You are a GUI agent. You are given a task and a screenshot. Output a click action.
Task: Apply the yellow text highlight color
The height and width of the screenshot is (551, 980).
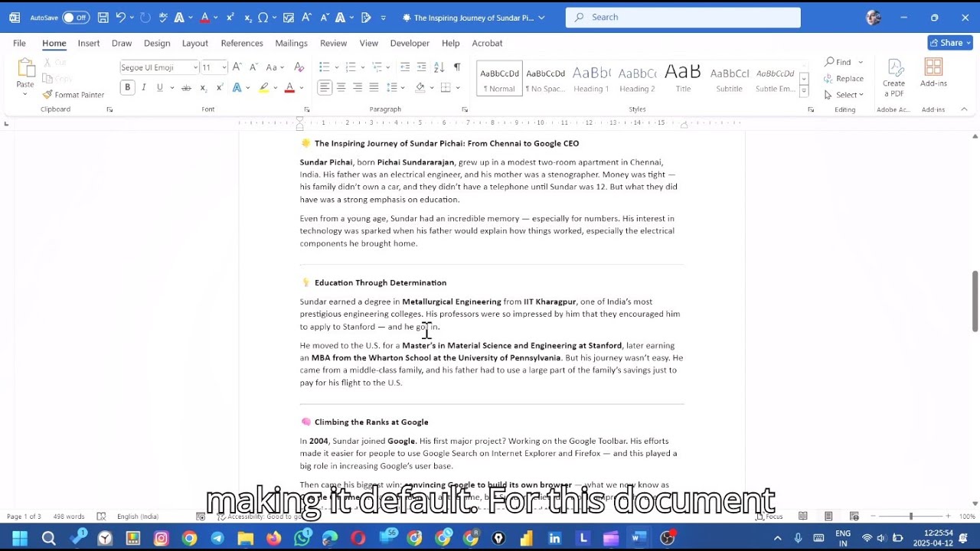(264, 88)
